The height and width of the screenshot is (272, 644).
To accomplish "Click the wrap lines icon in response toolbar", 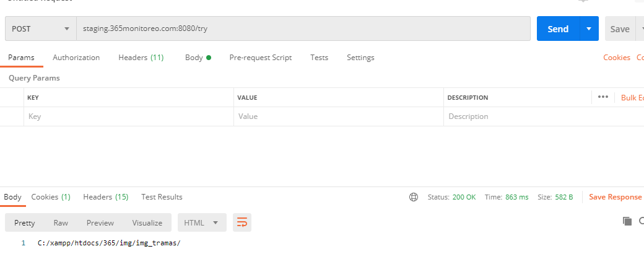I will pyautogui.click(x=242, y=222).
